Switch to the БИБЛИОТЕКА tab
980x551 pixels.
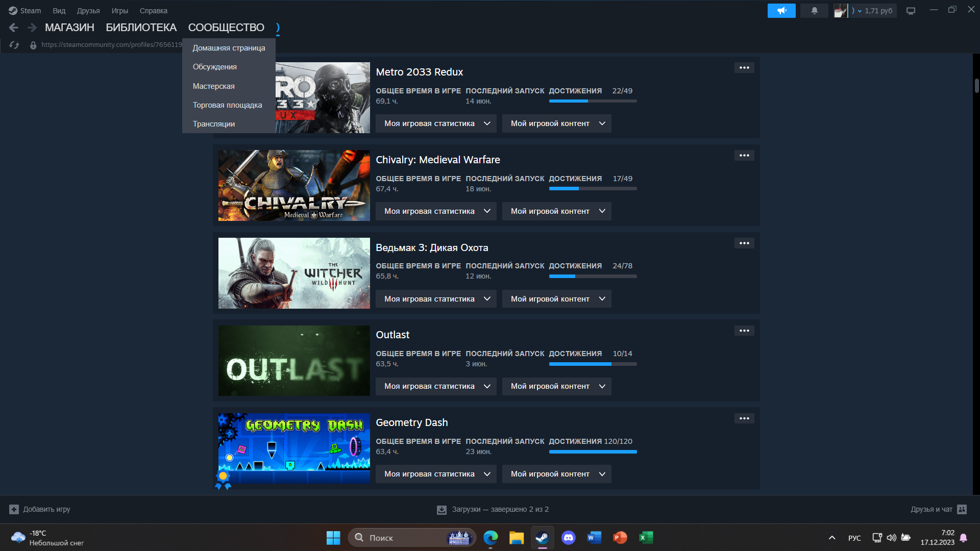pyautogui.click(x=141, y=28)
